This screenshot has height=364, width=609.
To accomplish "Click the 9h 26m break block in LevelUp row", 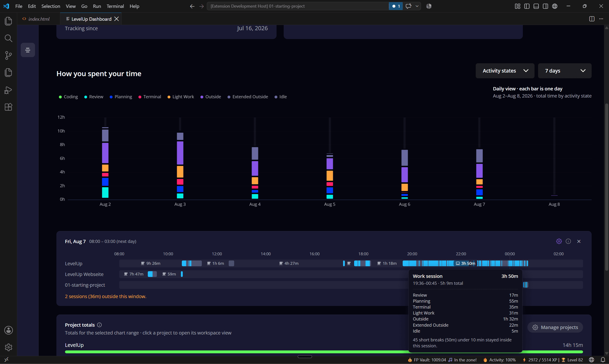I will (150, 263).
